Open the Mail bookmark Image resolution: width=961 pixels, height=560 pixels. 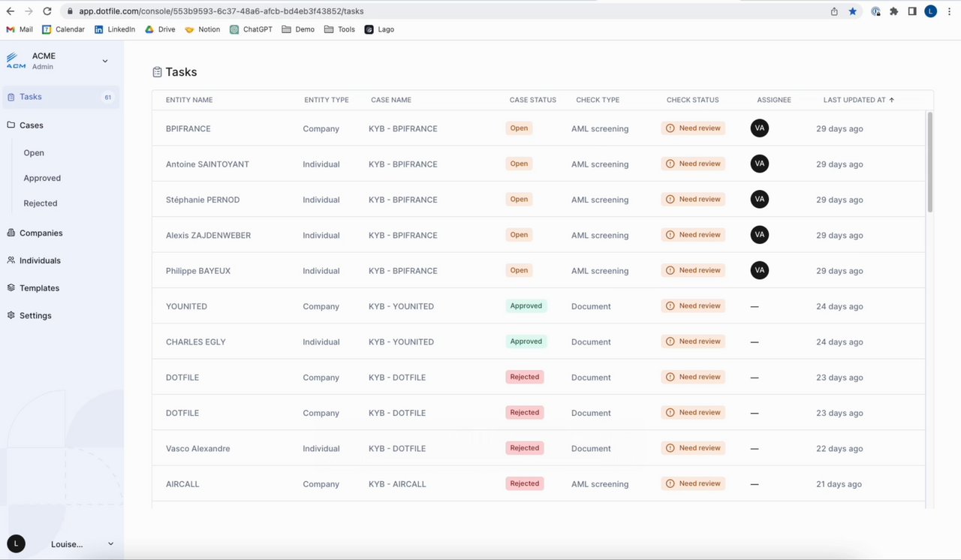20,29
